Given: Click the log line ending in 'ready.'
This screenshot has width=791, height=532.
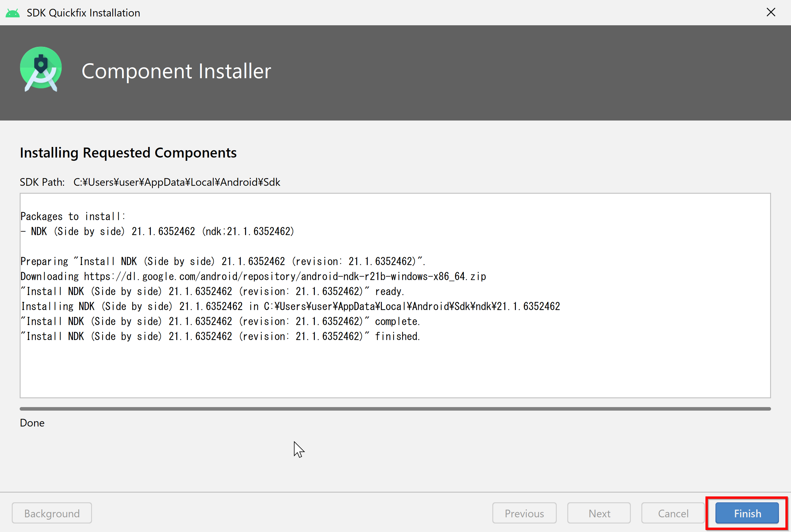Looking at the screenshot, I should point(213,292).
